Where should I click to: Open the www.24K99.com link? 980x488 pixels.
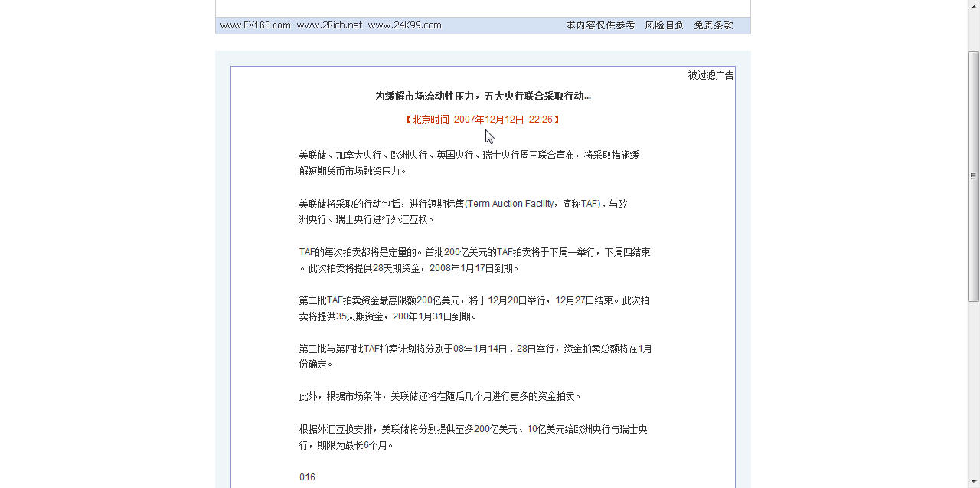pyautogui.click(x=404, y=25)
